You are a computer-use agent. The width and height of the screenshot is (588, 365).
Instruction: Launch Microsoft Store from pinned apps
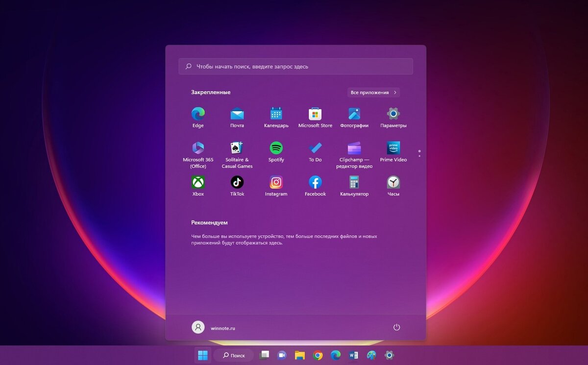[x=315, y=118]
